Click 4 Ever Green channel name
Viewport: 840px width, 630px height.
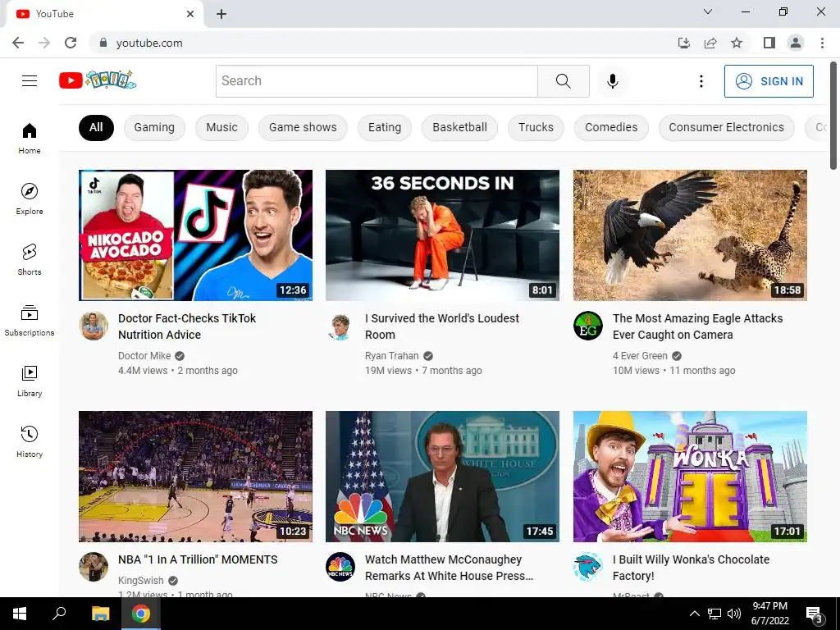[x=640, y=356]
